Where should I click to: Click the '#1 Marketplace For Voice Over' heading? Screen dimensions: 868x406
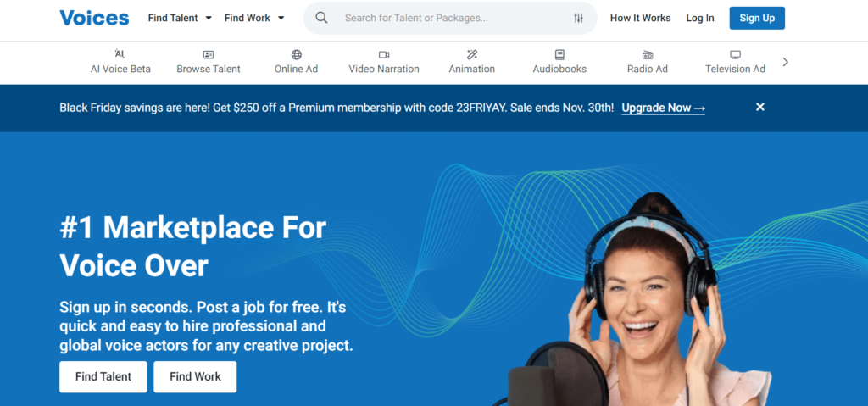[192, 247]
